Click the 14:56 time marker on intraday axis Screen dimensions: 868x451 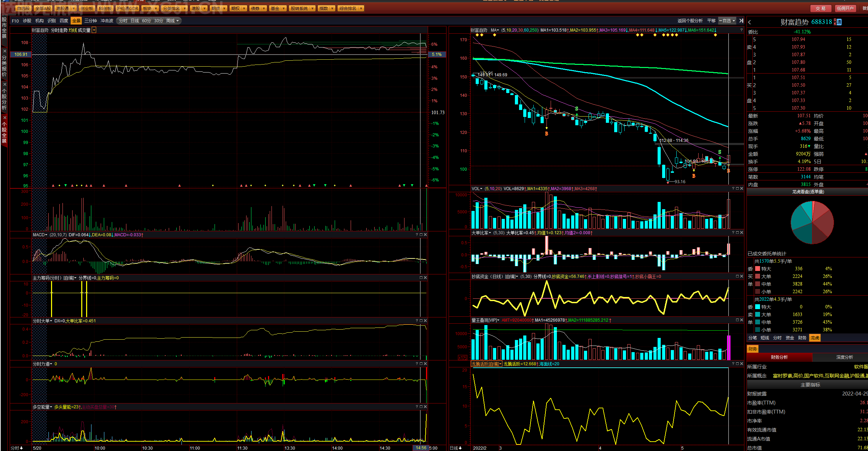pos(421,448)
